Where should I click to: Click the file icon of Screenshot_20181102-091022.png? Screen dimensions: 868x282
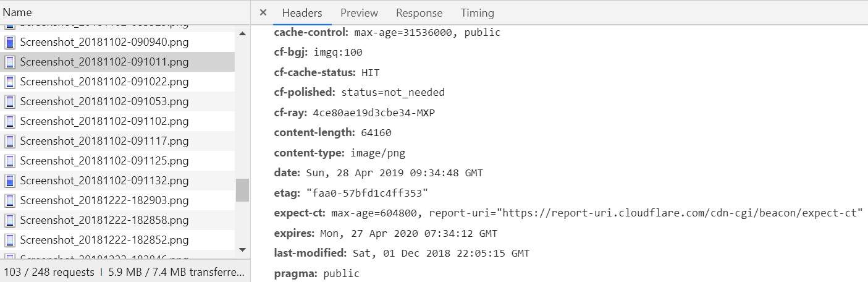[10, 82]
